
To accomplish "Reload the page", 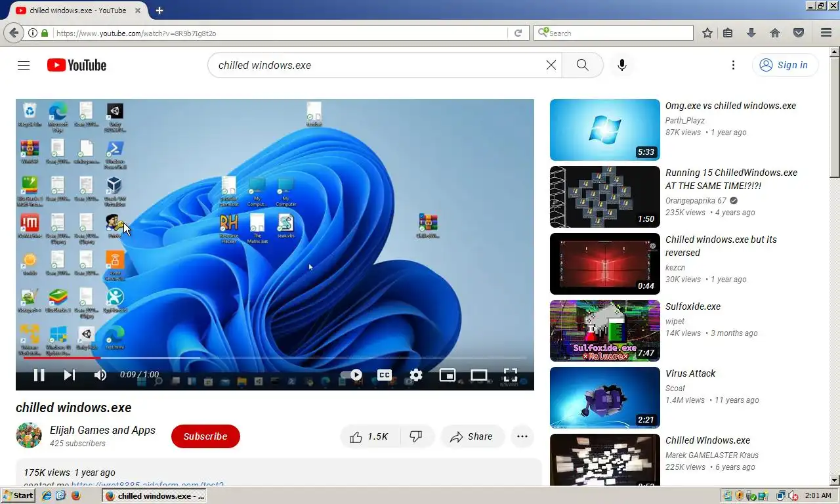I will pyautogui.click(x=518, y=33).
